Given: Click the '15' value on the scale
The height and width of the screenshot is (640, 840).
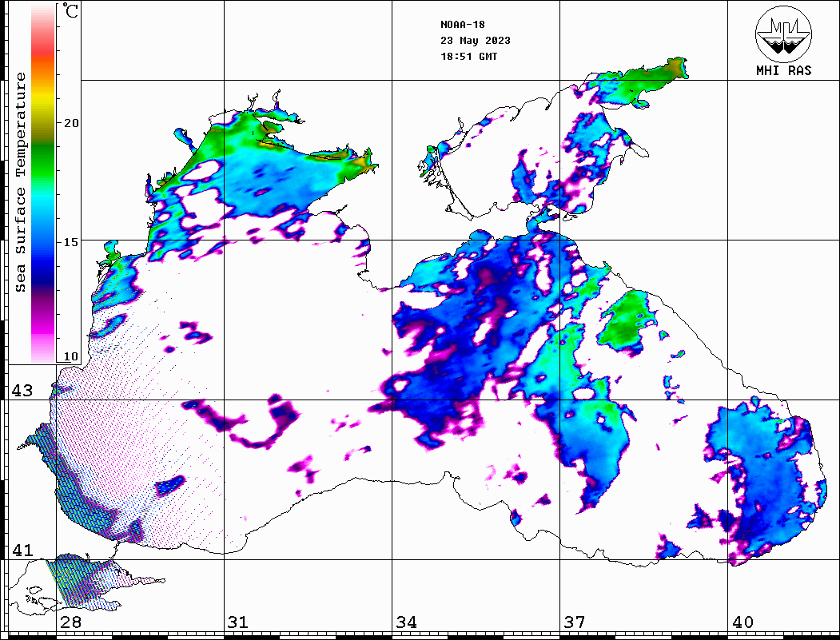Looking at the screenshot, I should click(x=71, y=242).
